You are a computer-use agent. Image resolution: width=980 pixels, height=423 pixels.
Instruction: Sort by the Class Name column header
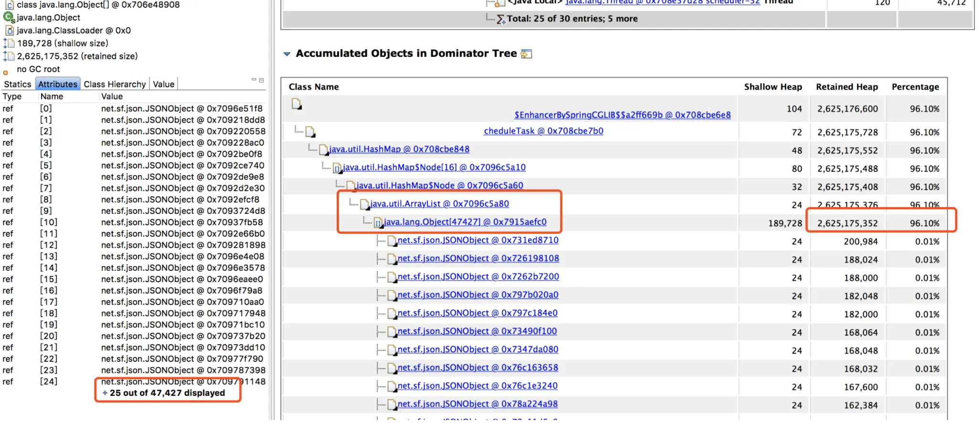(313, 87)
